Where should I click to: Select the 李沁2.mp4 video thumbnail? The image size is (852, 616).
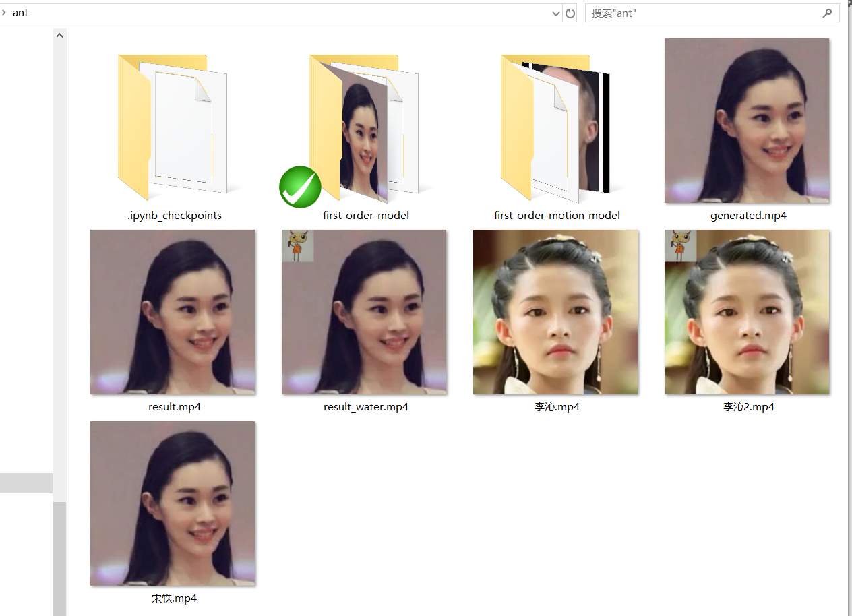[747, 312]
